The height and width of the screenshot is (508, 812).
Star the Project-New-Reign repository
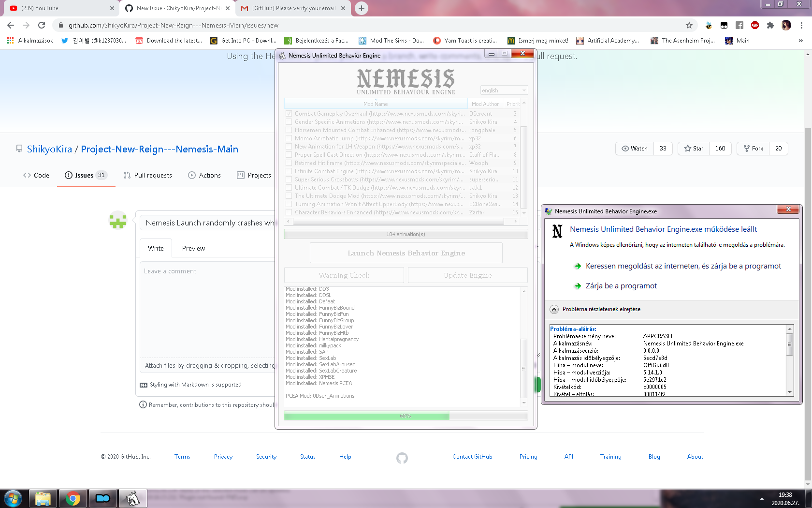694,149
